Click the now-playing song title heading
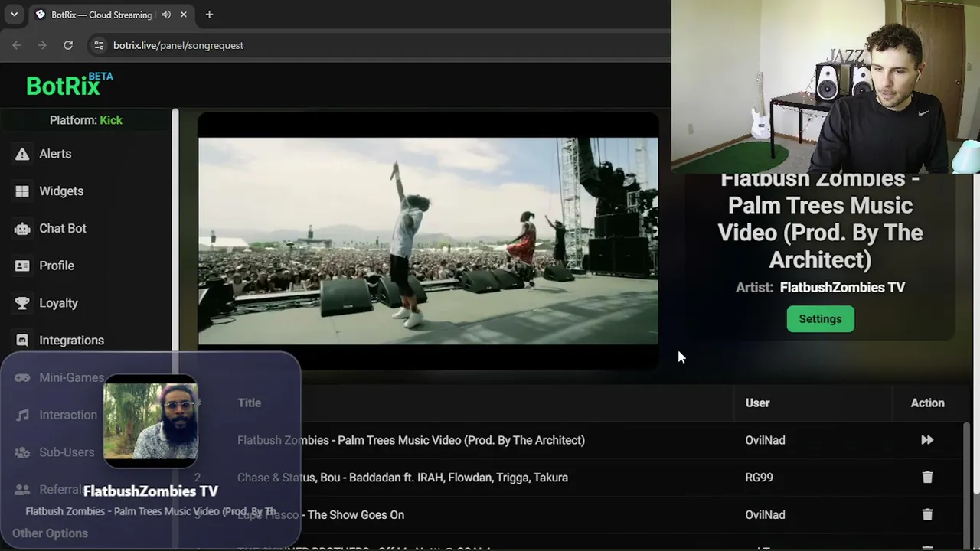Screen dimensions: 980x551 point(820,220)
